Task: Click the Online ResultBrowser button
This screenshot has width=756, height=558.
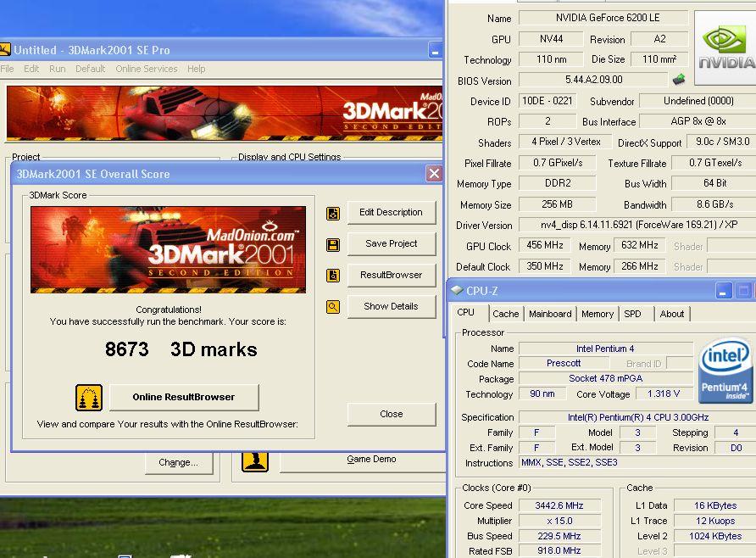Action: click(184, 397)
